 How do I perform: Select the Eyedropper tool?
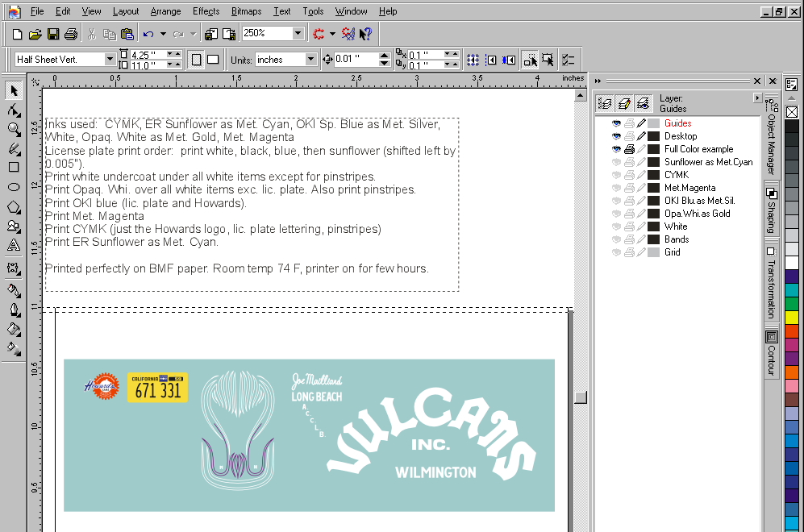click(x=14, y=291)
